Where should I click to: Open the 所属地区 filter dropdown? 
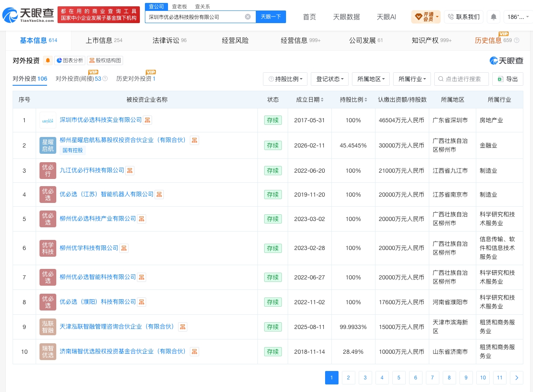(371, 79)
